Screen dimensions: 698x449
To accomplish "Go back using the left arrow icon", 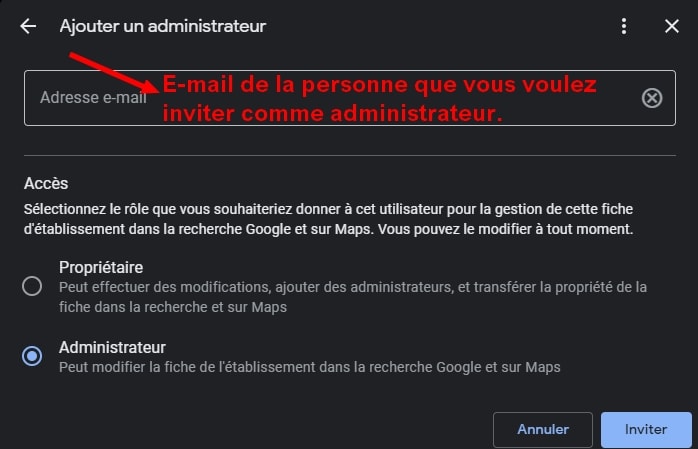I will [x=28, y=26].
